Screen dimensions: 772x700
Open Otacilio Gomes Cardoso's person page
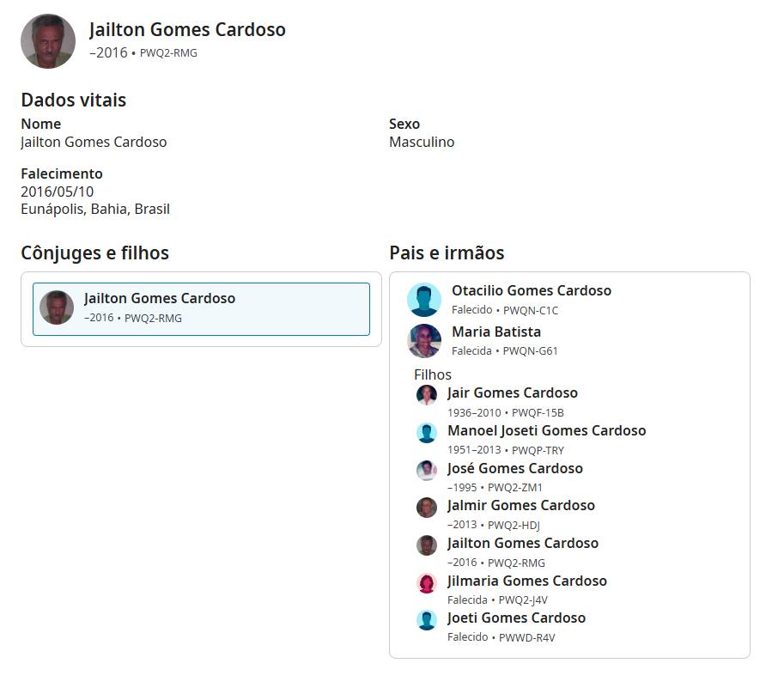pos(531,290)
